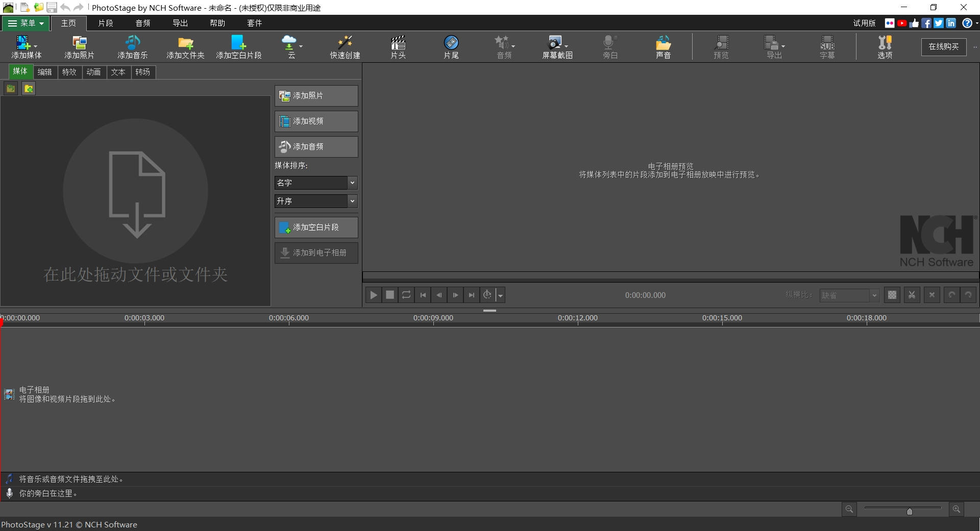Click the 添加照片 toolbar icon

pos(79,47)
